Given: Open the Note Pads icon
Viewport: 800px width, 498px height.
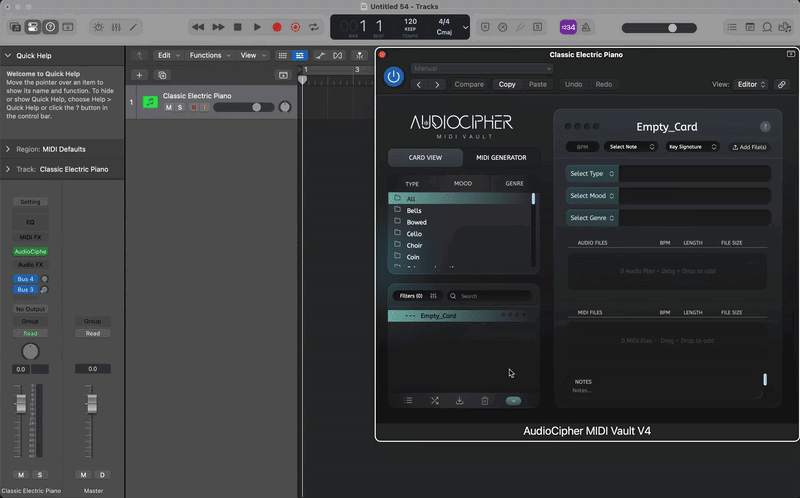Looking at the screenshot, I should coord(750,27).
